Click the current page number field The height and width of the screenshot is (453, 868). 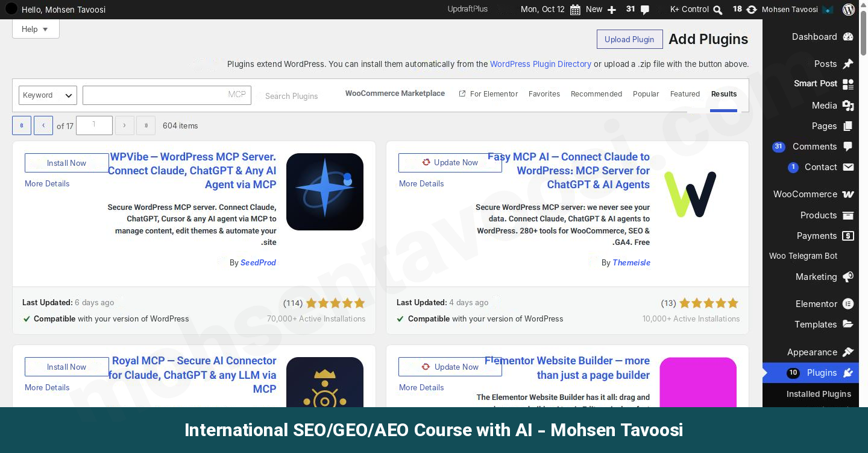[94, 125]
